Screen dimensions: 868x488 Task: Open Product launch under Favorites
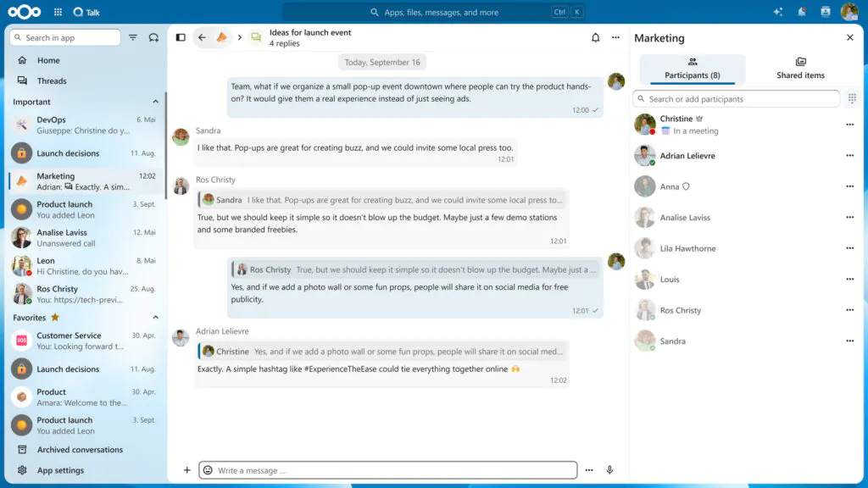pos(86,425)
